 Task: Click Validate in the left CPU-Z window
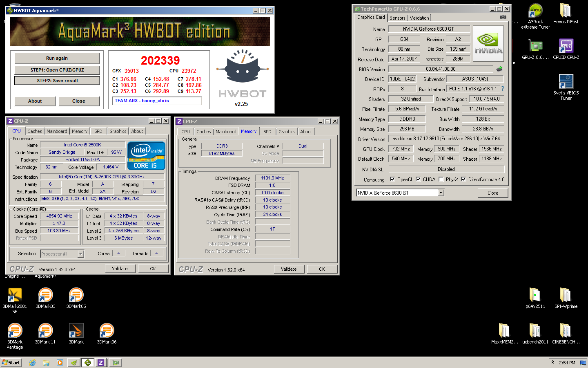point(120,269)
